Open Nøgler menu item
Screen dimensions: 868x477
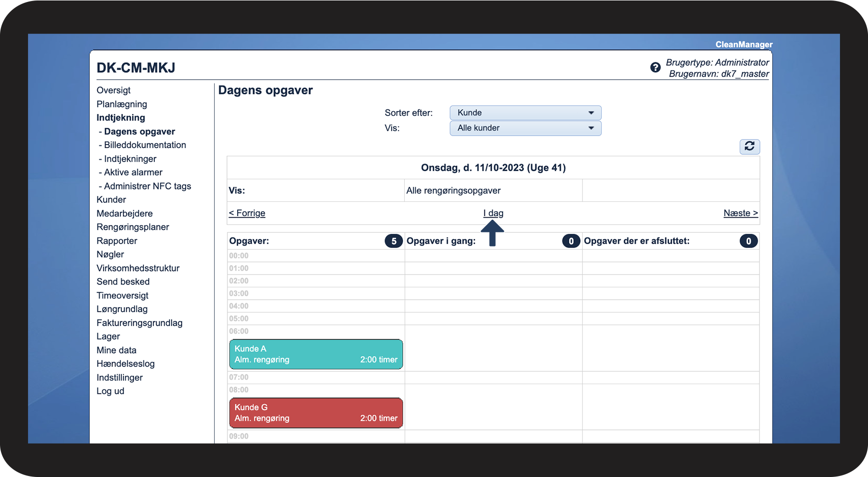pos(111,254)
